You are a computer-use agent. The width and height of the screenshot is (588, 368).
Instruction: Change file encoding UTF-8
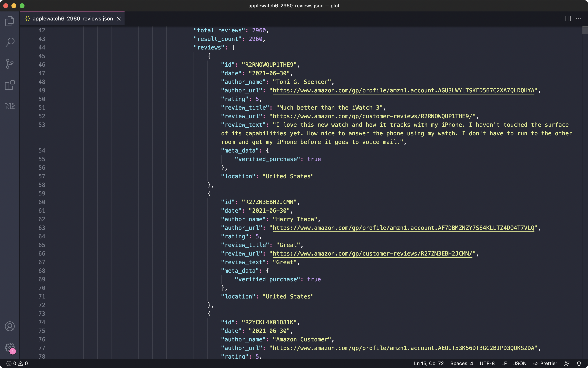coord(487,363)
